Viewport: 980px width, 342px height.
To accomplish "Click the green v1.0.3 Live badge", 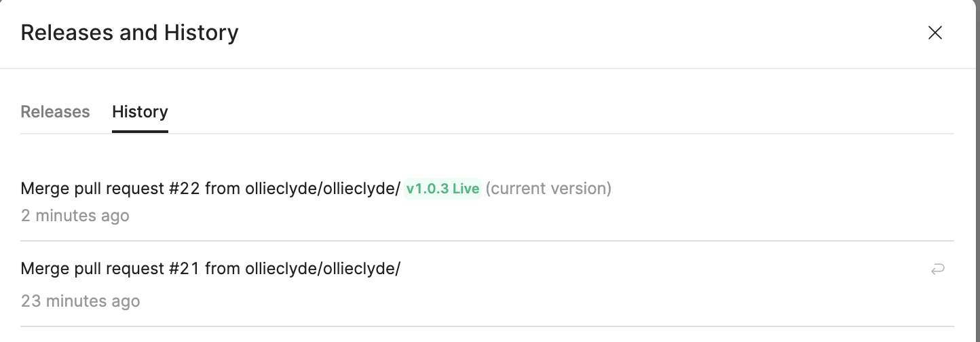I will 442,189.
